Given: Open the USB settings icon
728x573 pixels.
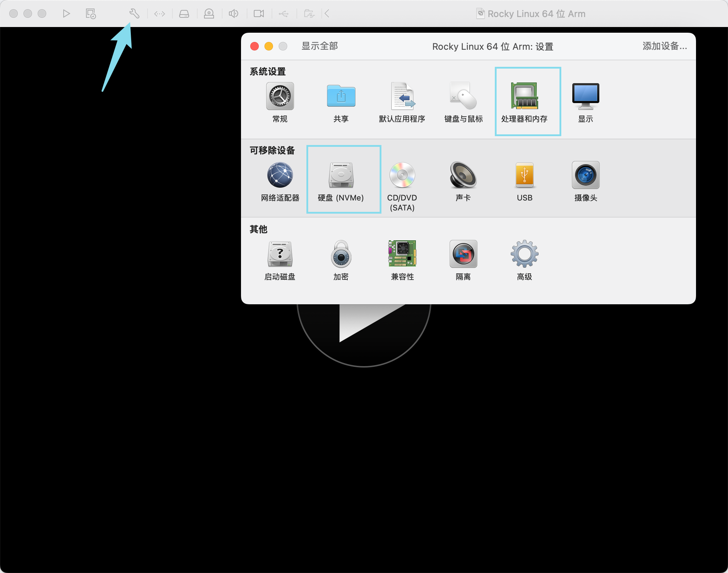Looking at the screenshot, I should pos(525,175).
